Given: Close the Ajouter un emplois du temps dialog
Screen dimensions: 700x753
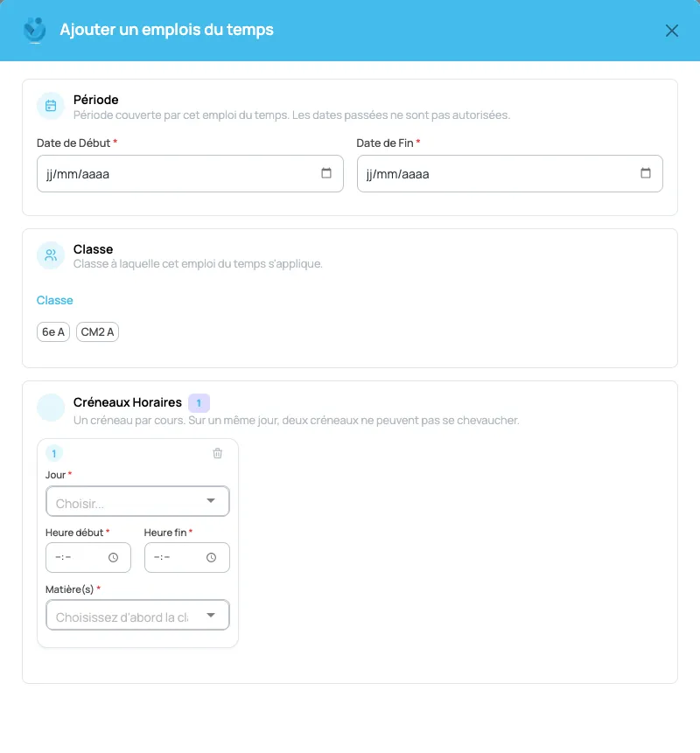Looking at the screenshot, I should click(672, 31).
